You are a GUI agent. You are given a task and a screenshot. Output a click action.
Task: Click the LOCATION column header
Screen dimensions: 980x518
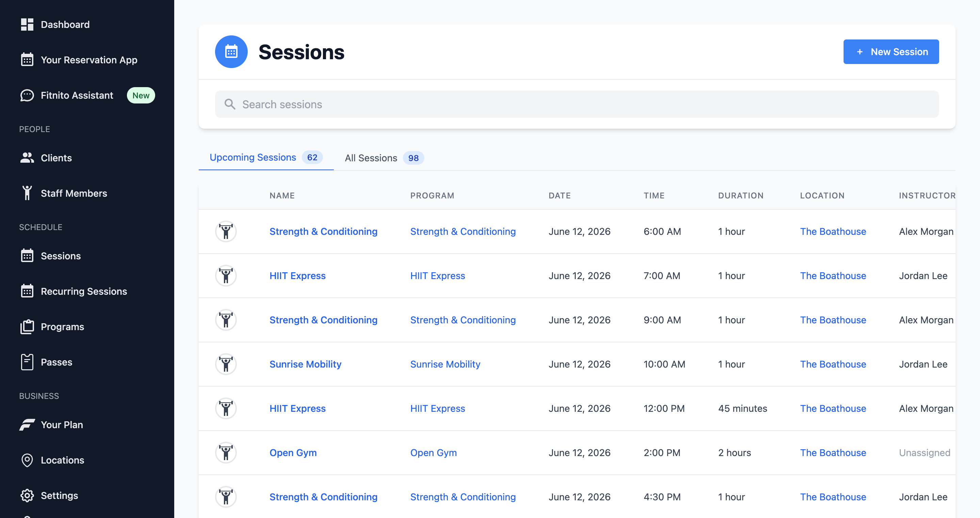(822, 195)
